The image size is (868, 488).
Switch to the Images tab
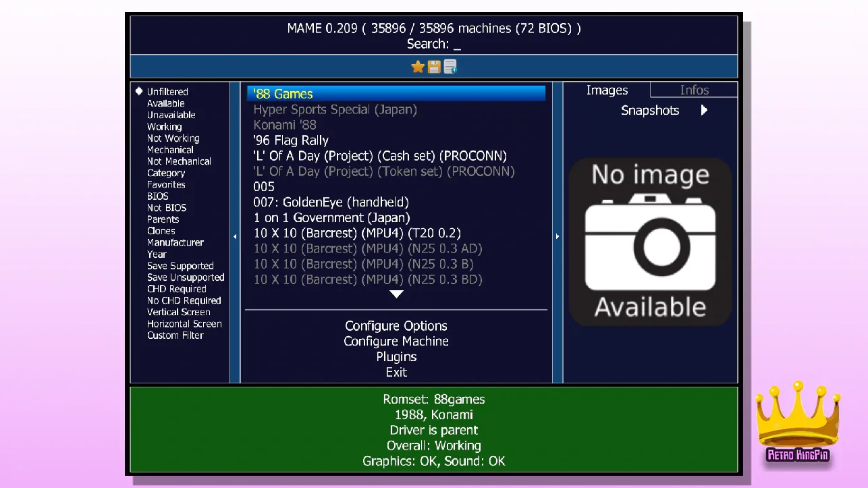[607, 90]
